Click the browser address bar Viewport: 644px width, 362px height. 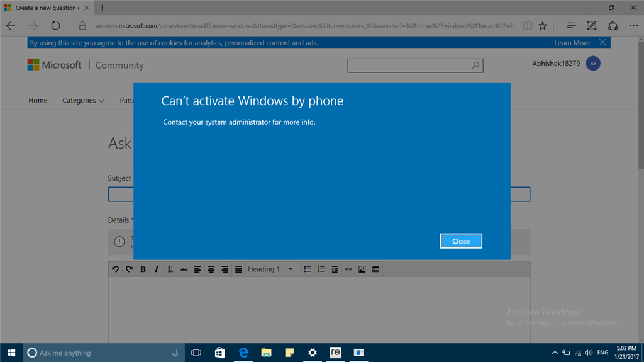(304, 26)
